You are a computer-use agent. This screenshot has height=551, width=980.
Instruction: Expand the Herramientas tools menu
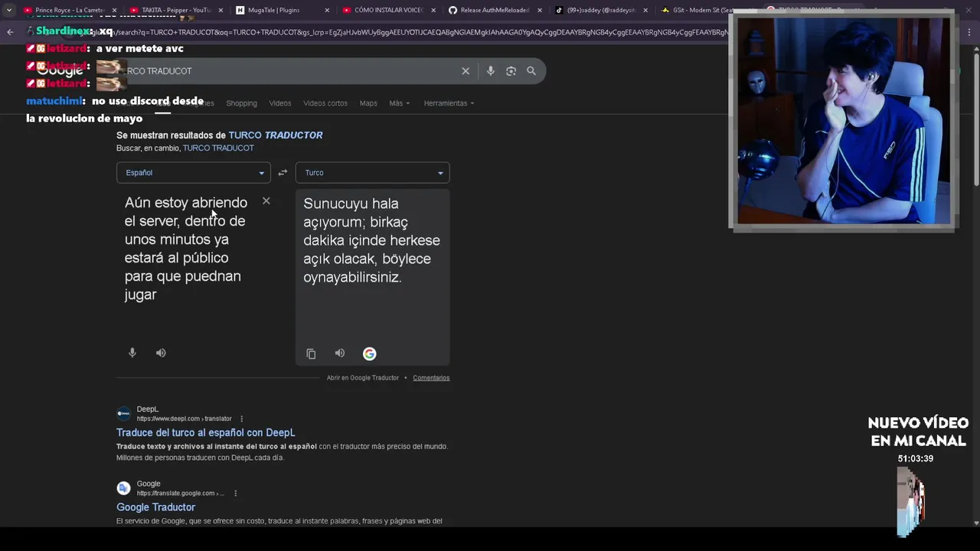pyautogui.click(x=449, y=103)
